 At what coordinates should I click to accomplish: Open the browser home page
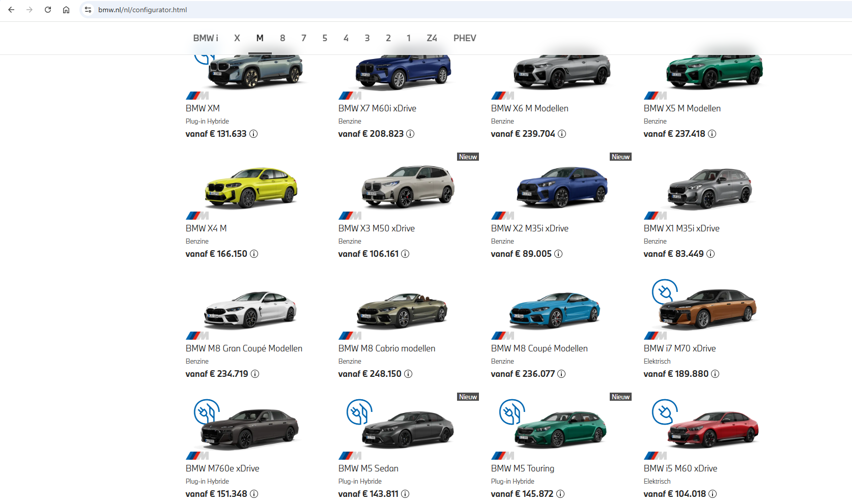[66, 10]
